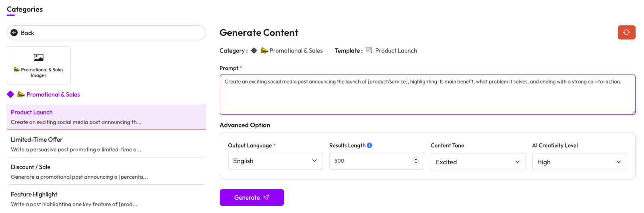Click the red refresh icon button
This screenshot has width=644, height=213.
pyautogui.click(x=626, y=32)
